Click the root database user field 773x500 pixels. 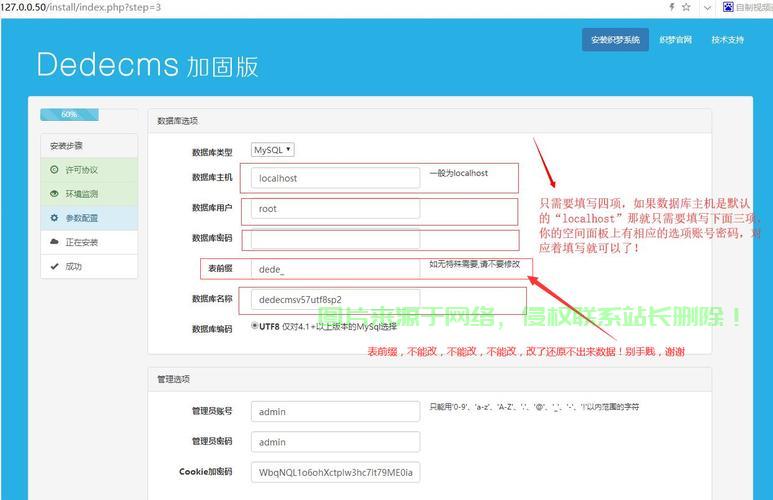tap(335, 209)
